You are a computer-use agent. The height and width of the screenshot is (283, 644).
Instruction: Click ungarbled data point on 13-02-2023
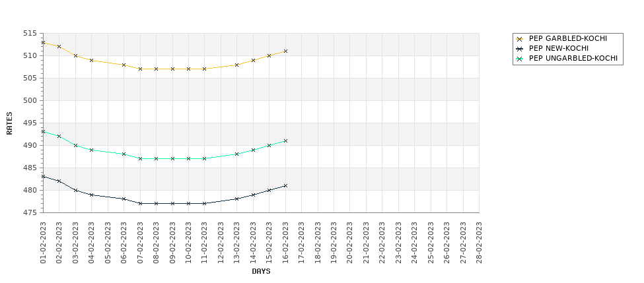(x=237, y=154)
